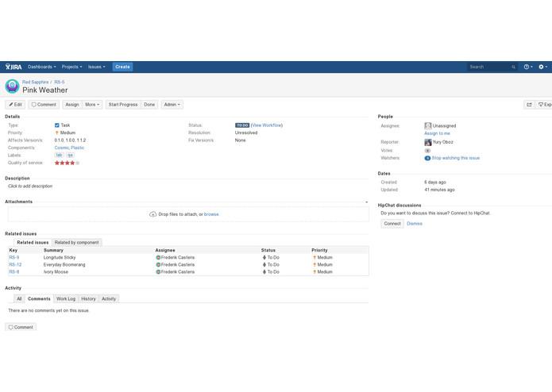Set Quality of service to one star

57,163
